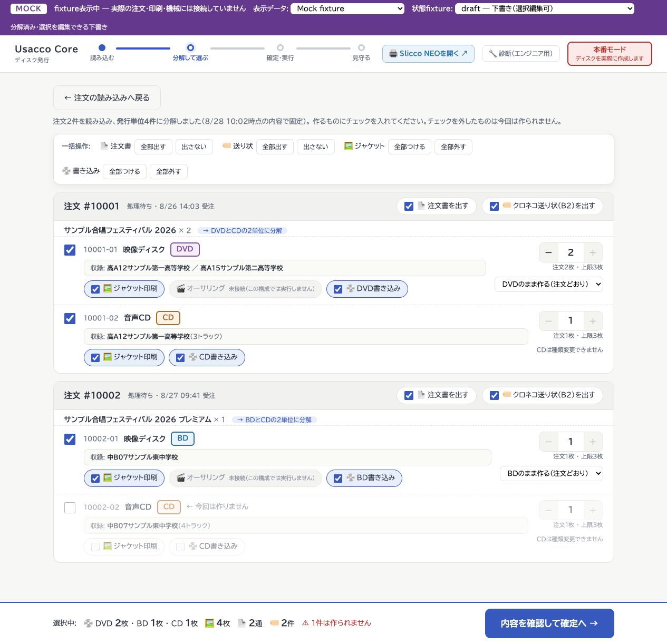Open the 状態fixture draft dropdown
This screenshot has width=667, height=644.
point(545,8)
